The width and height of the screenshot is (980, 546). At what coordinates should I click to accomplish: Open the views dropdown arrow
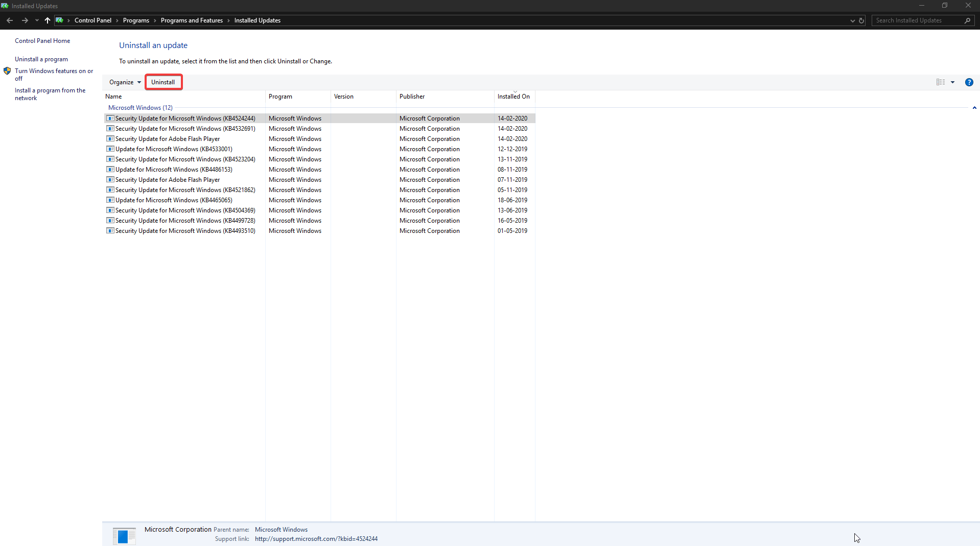pos(953,82)
